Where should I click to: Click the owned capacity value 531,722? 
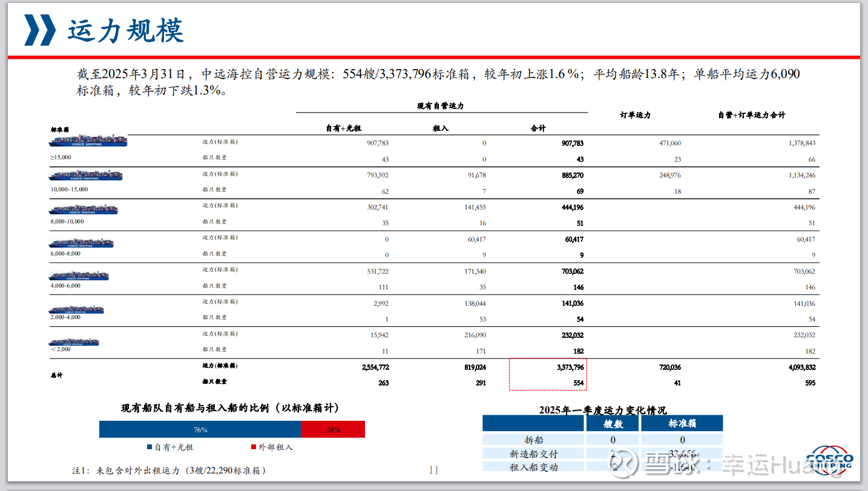pyautogui.click(x=377, y=271)
